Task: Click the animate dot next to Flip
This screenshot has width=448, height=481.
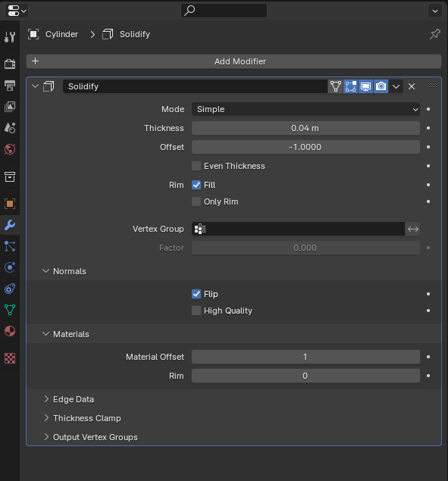Action: point(428,294)
